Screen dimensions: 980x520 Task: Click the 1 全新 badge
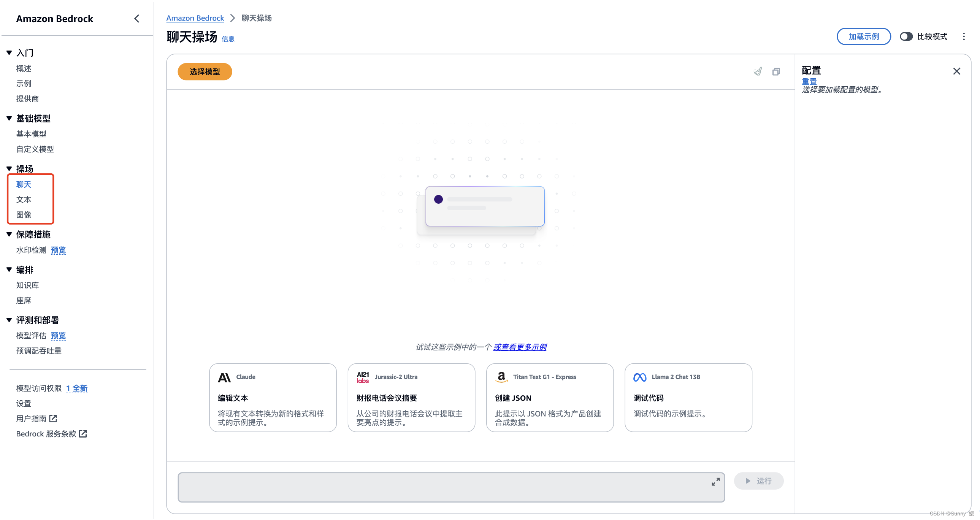click(77, 388)
